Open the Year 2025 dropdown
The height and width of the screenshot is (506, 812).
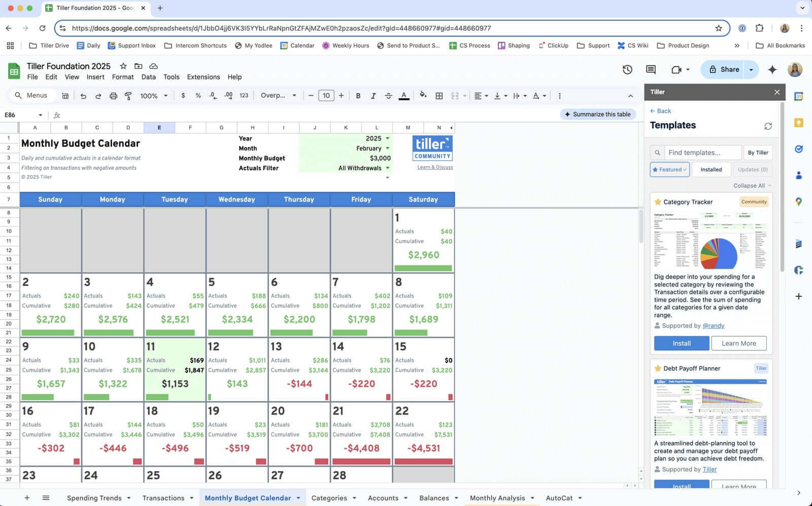pyautogui.click(x=388, y=138)
